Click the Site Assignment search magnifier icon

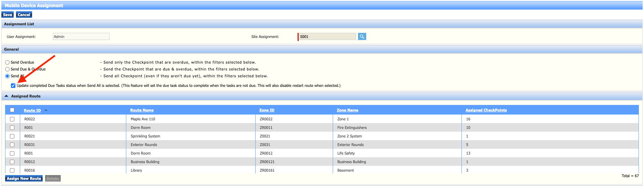tap(362, 37)
